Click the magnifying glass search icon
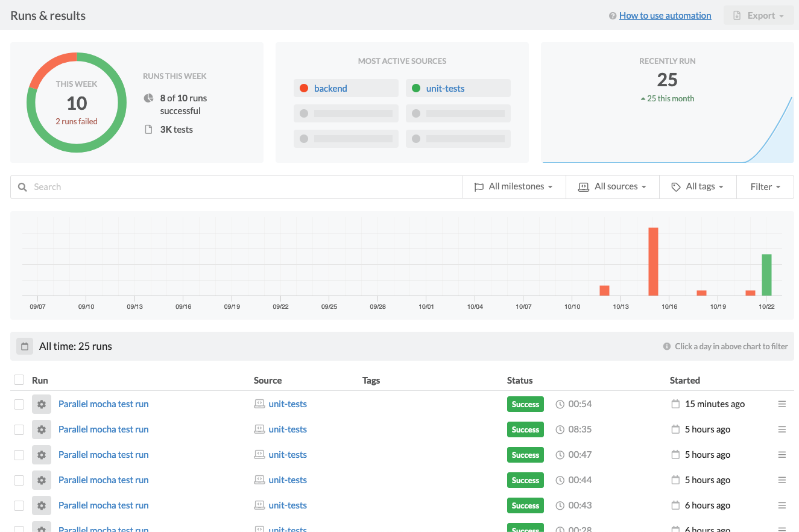Viewport: 799px width, 532px height. pos(22,187)
